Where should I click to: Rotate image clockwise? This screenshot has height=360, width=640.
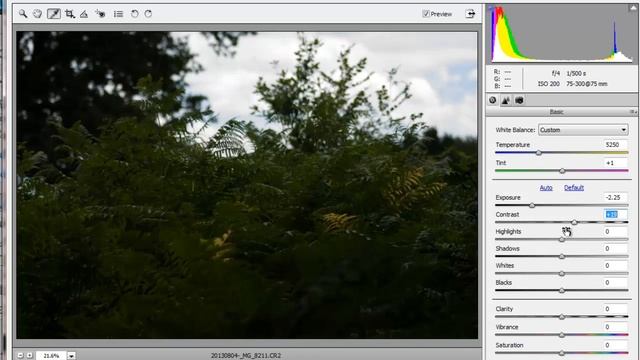[x=148, y=14]
